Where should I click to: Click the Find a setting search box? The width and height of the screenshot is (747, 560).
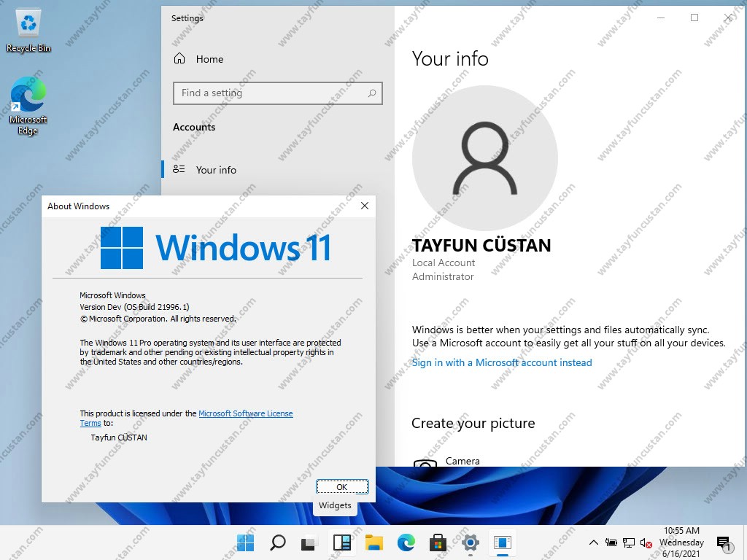(x=278, y=93)
